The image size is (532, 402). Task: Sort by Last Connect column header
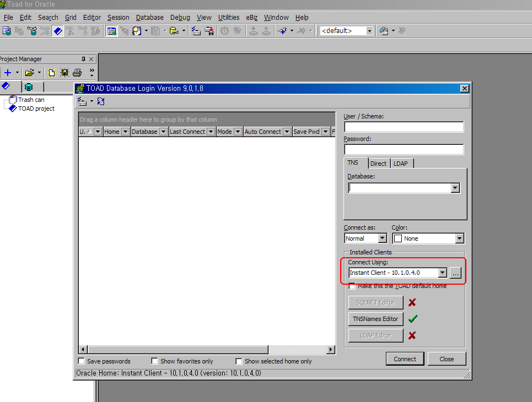[x=187, y=132]
